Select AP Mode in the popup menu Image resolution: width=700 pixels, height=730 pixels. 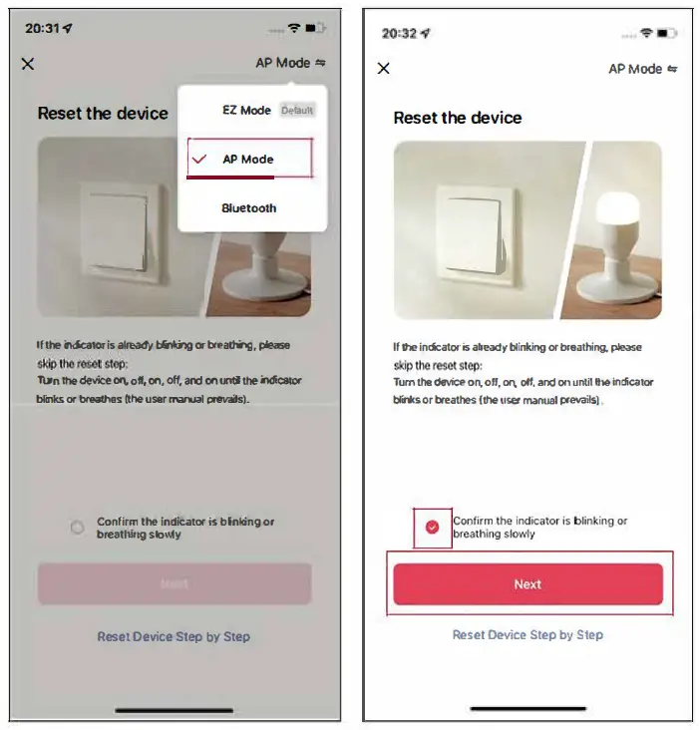(250, 159)
